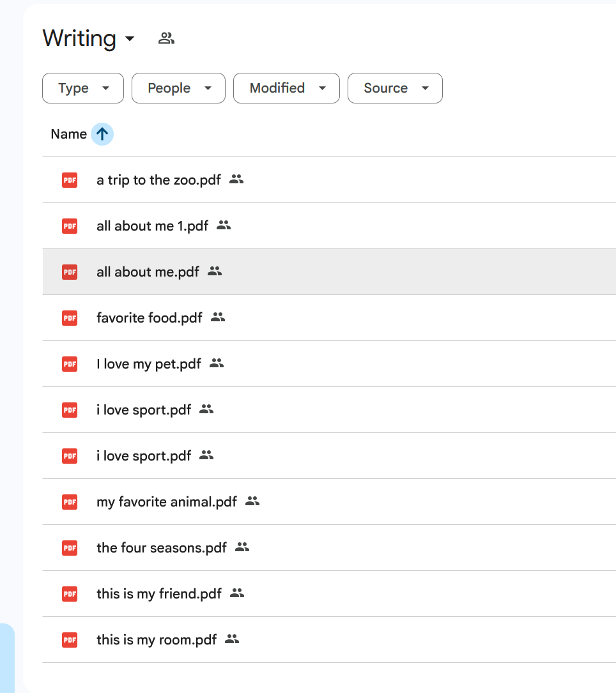Click the shared people icon beside Writing title
The width and height of the screenshot is (616, 693).
166,38
